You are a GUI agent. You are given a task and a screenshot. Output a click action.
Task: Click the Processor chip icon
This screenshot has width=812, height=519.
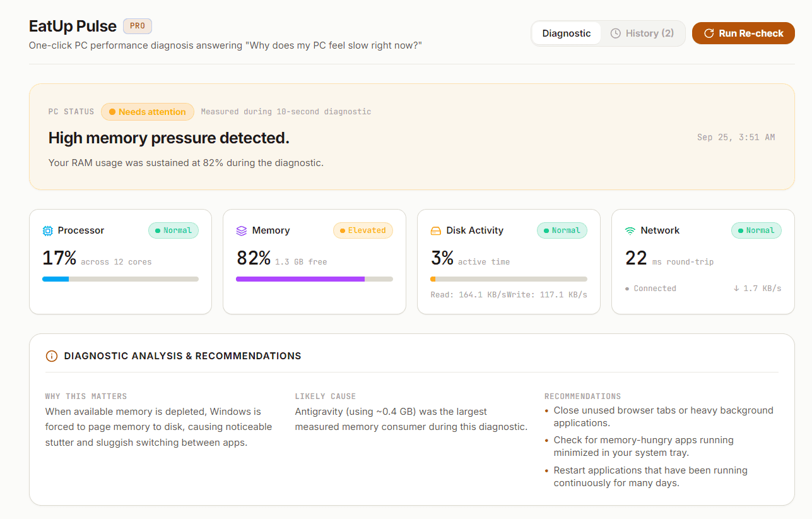pos(47,230)
